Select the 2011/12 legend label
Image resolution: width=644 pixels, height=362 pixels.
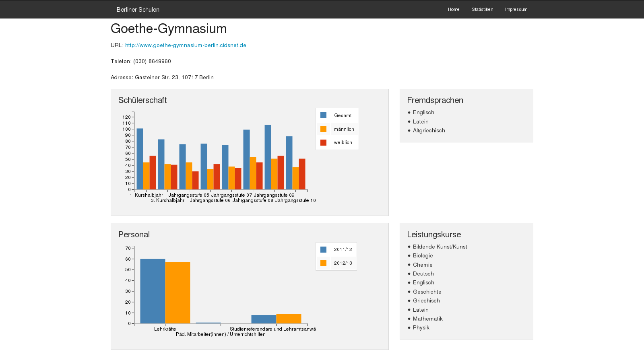(x=343, y=249)
